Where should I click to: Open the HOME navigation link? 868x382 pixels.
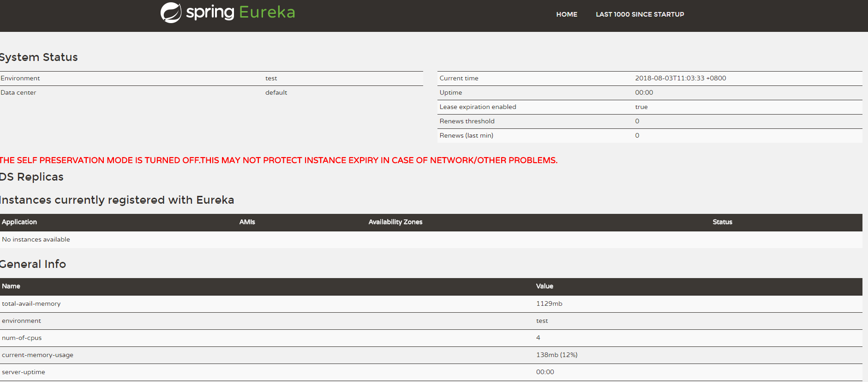[x=567, y=14]
